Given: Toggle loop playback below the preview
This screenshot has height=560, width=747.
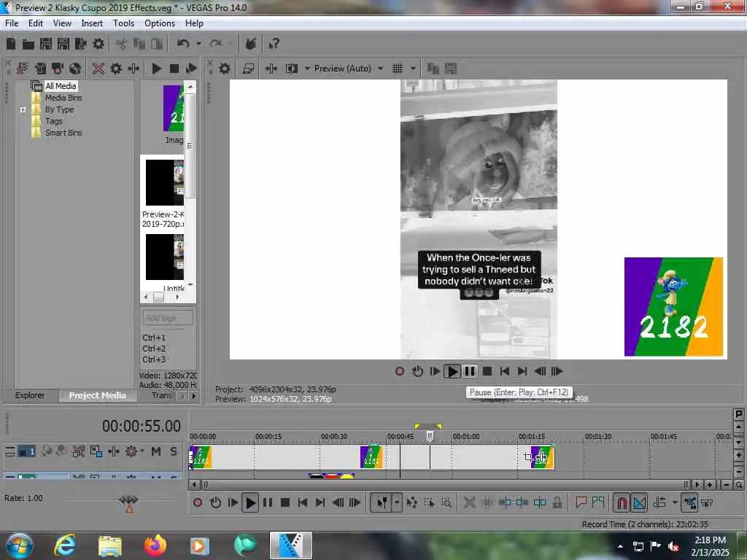Looking at the screenshot, I should coord(417,371).
